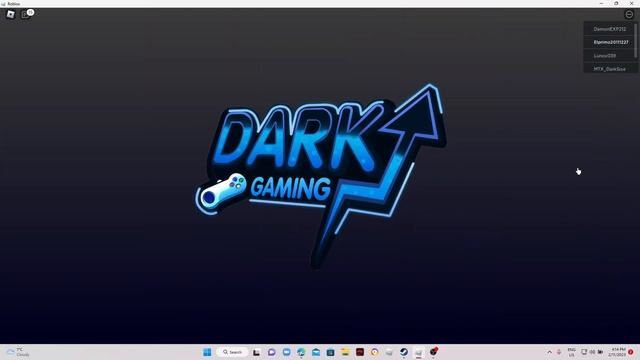
Task: Switch the ENG US input language
Action: coord(571,352)
